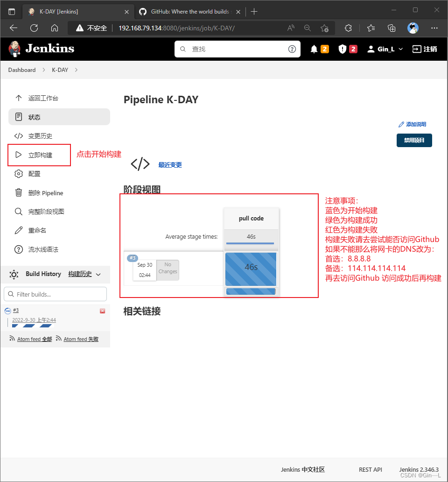
Task: Close the GitHub browser tab
Action: click(x=238, y=12)
